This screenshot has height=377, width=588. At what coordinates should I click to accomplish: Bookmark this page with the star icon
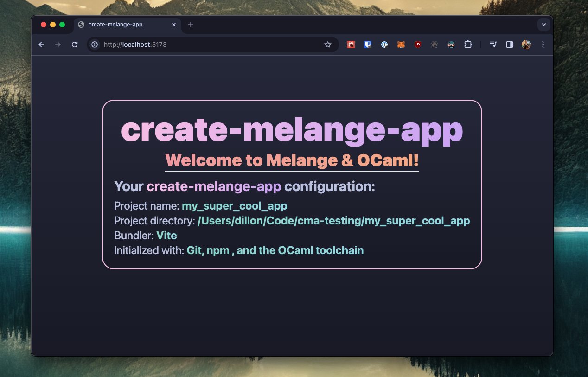(328, 45)
